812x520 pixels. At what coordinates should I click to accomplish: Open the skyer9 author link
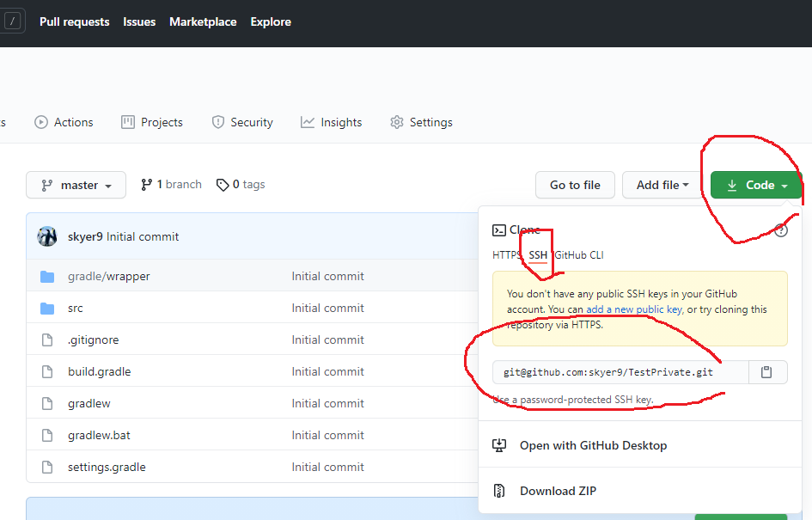(85, 236)
